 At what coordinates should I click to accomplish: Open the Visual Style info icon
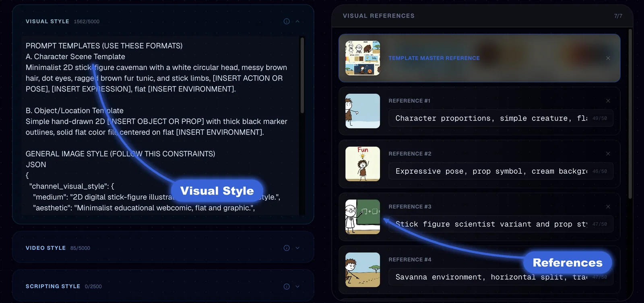287,21
